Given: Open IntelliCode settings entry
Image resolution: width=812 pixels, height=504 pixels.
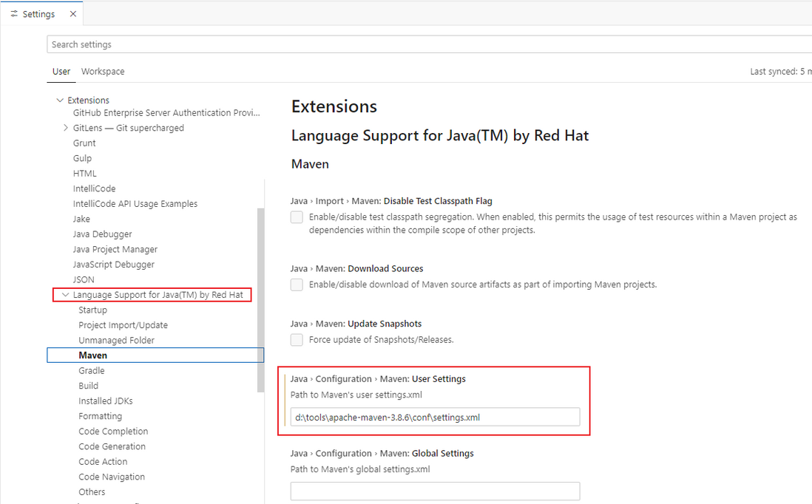Looking at the screenshot, I should [94, 188].
